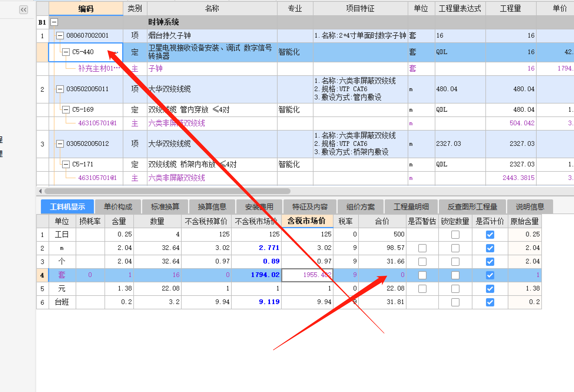
Task: Collapse the left sidebar with double-chevron icon
Action: pyautogui.click(x=24, y=10)
